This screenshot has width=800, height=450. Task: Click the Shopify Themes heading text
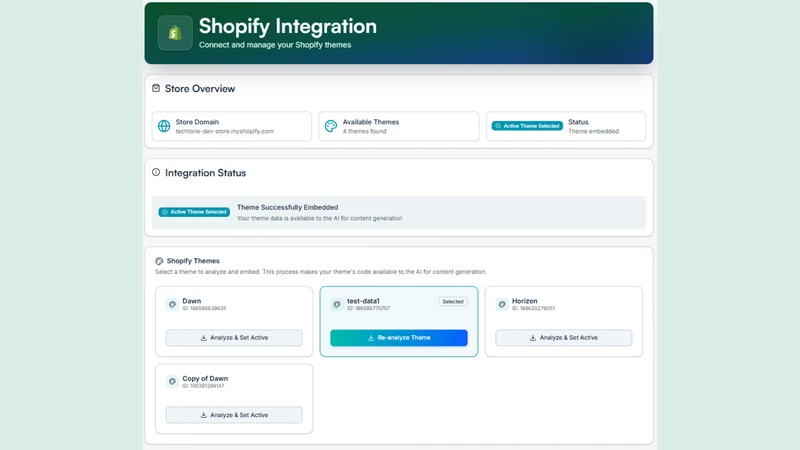coord(193,261)
